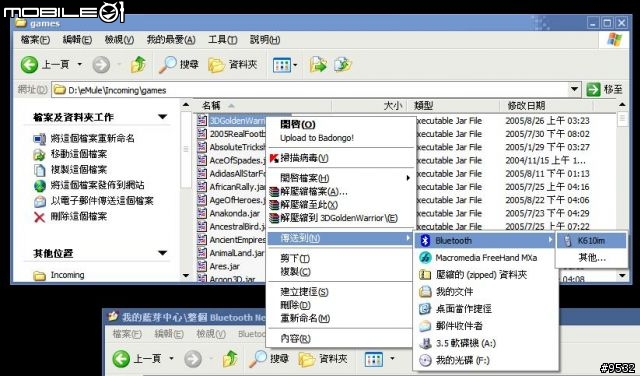Click the publish file to web globe icon
Screen dimensions: 640x376
click(40, 186)
